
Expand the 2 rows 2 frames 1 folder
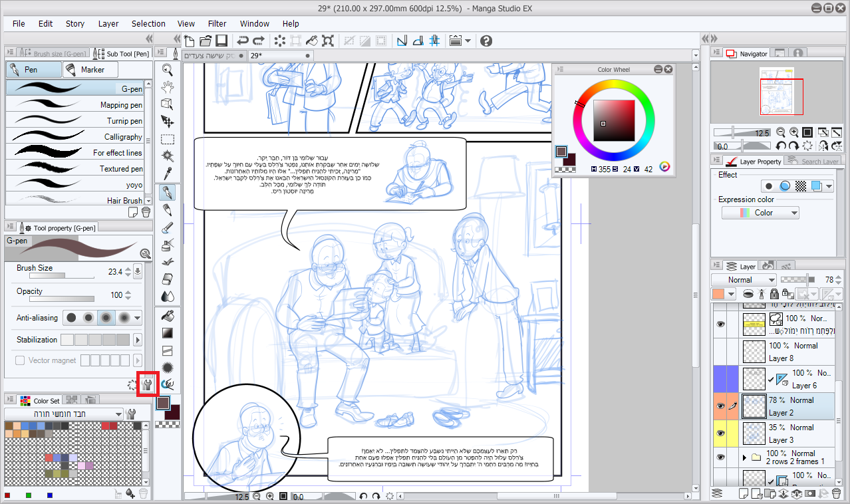[744, 457]
